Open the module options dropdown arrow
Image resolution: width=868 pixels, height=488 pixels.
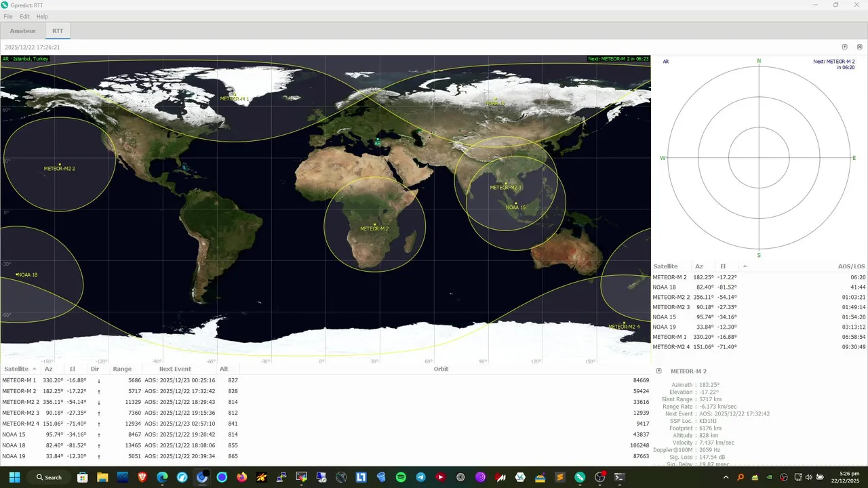(x=845, y=47)
